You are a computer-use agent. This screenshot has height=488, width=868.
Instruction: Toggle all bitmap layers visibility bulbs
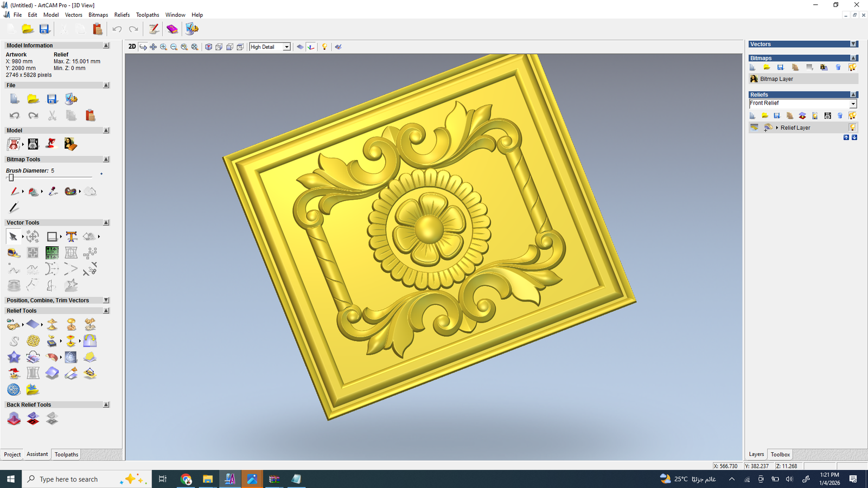[852, 67]
